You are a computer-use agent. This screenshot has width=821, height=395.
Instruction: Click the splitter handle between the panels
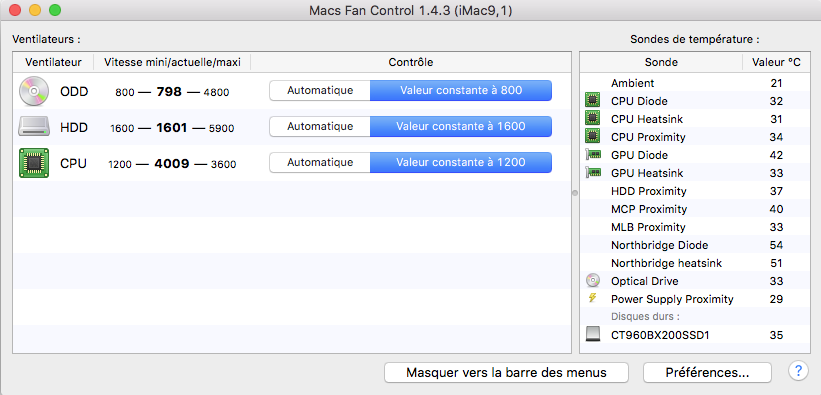(x=575, y=193)
